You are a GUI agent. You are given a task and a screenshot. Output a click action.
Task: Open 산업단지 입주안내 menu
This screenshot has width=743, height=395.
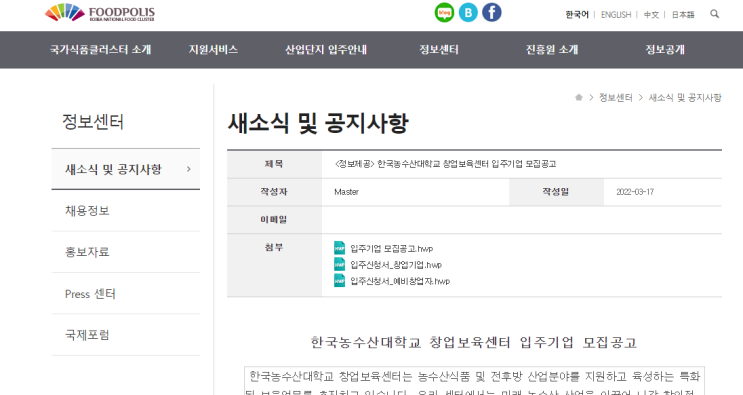click(326, 50)
